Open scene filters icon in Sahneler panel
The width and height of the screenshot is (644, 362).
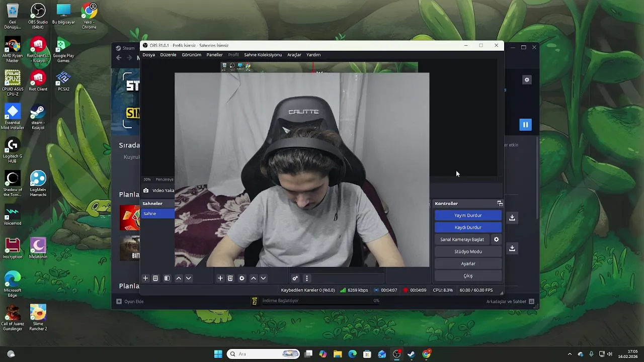click(x=167, y=278)
